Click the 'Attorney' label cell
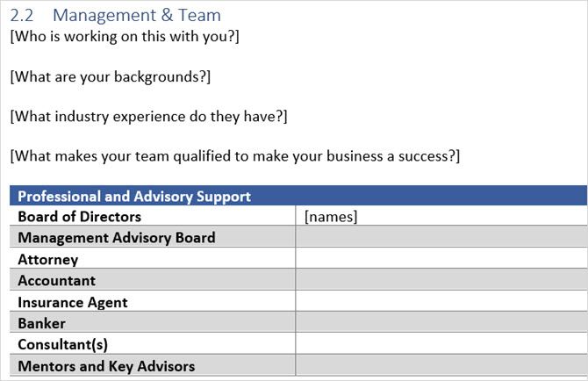 tap(48, 260)
